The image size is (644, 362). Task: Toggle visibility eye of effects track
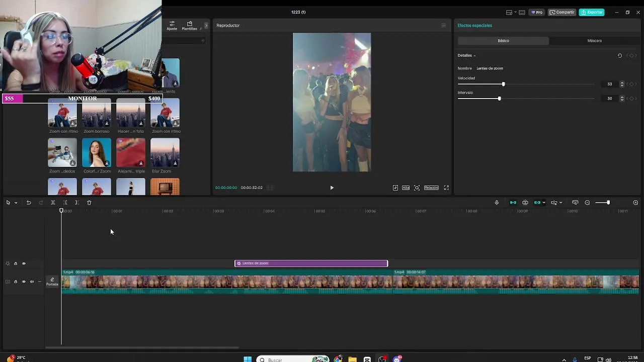click(24, 263)
